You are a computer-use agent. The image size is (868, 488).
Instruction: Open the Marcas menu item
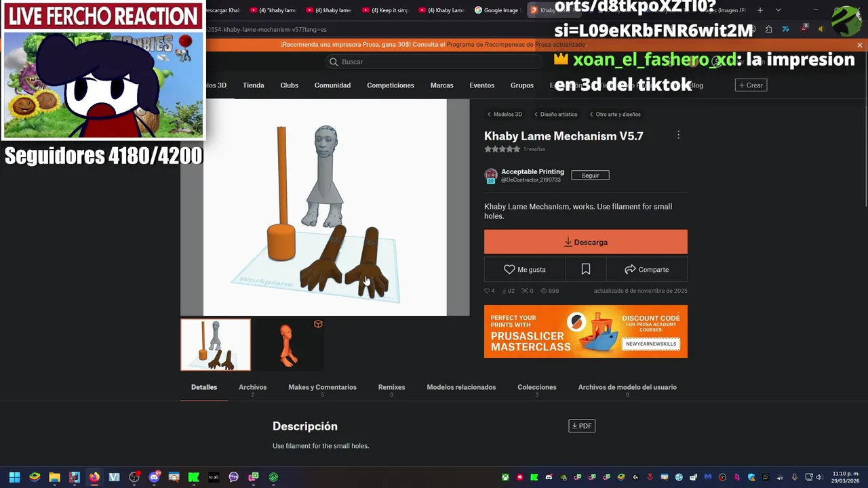pyautogui.click(x=441, y=85)
